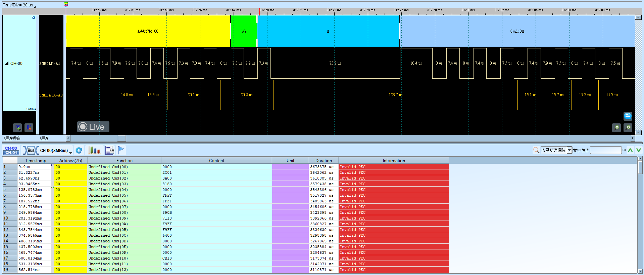This screenshot has height=275, width=644.
Task: Click the Cmd: 0A decode block
Action: pyautogui.click(x=517, y=31)
